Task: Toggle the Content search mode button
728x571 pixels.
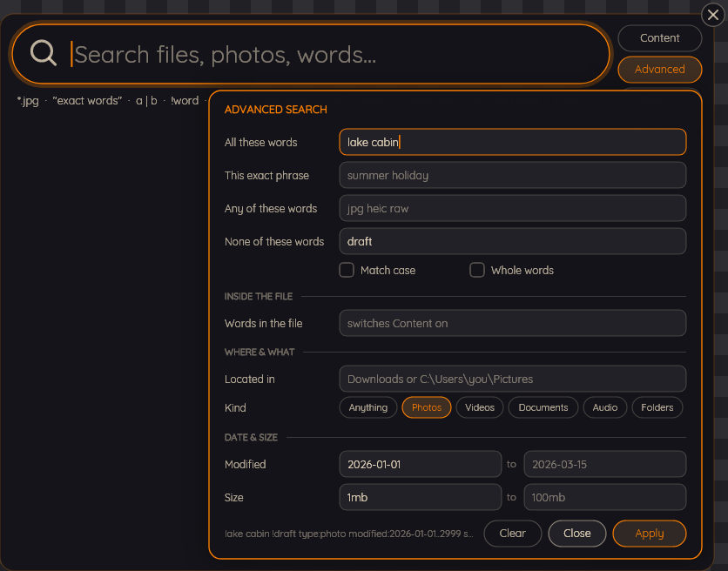Action: point(659,38)
